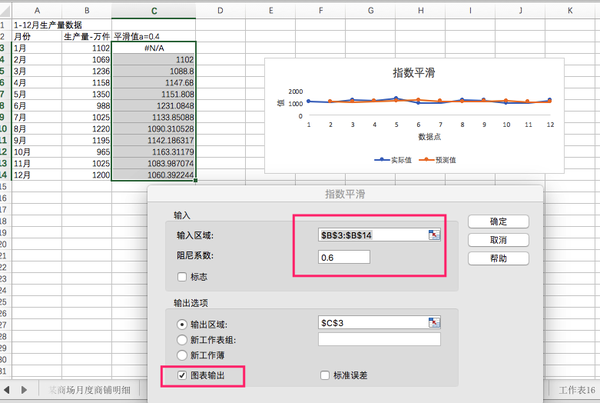Select row 16 header
The width and height of the screenshot is (600, 403).
(x=4, y=198)
